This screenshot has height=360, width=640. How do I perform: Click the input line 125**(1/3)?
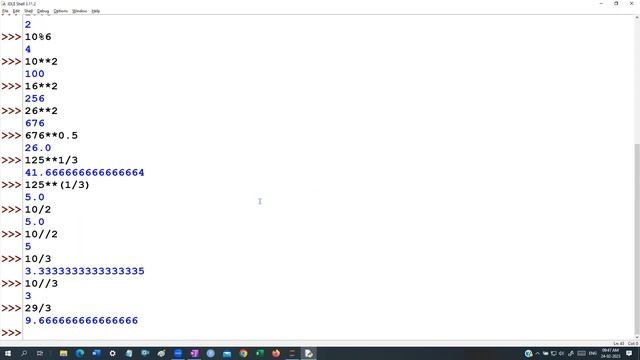(x=57, y=185)
